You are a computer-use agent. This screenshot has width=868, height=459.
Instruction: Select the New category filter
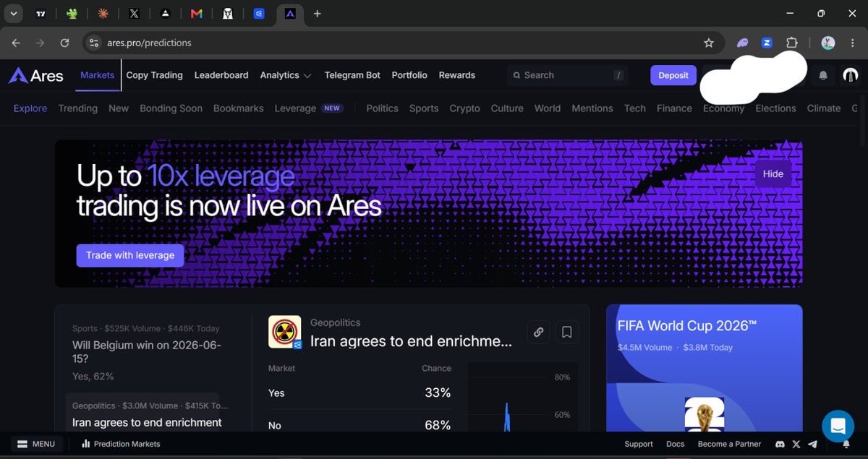[x=119, y=108]
